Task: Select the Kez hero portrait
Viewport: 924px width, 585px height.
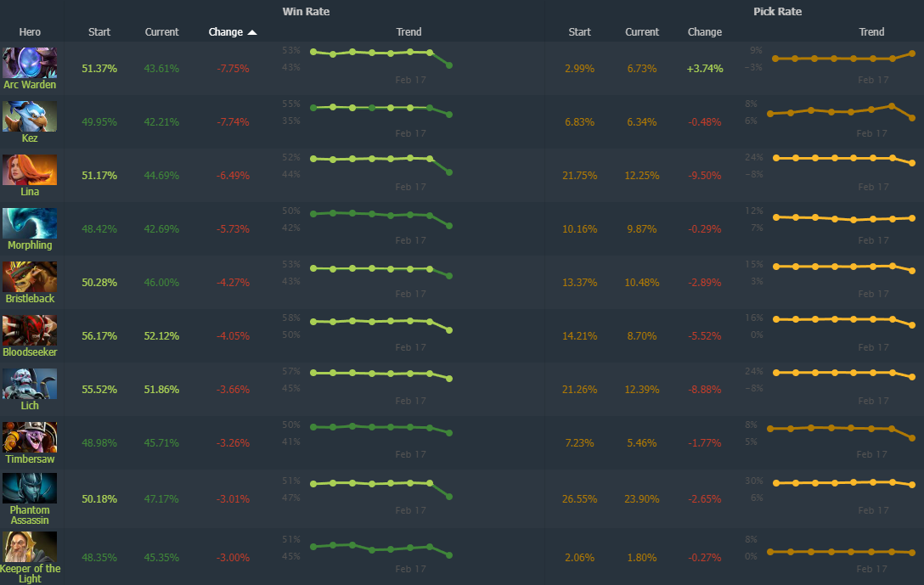Action: pyautogui.click(x=30, y=115)
